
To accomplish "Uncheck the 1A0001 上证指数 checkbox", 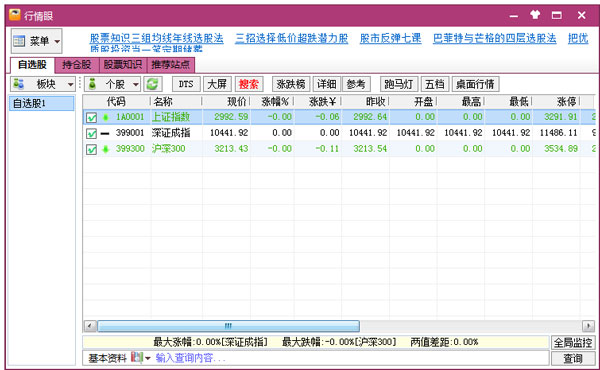I will [x=91, y=117].
